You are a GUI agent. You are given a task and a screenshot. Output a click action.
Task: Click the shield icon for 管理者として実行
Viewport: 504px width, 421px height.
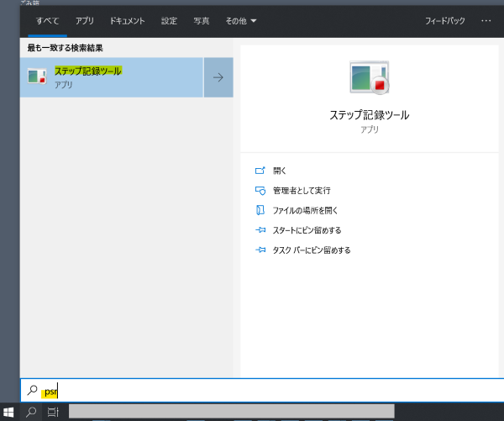click(260, 191)
